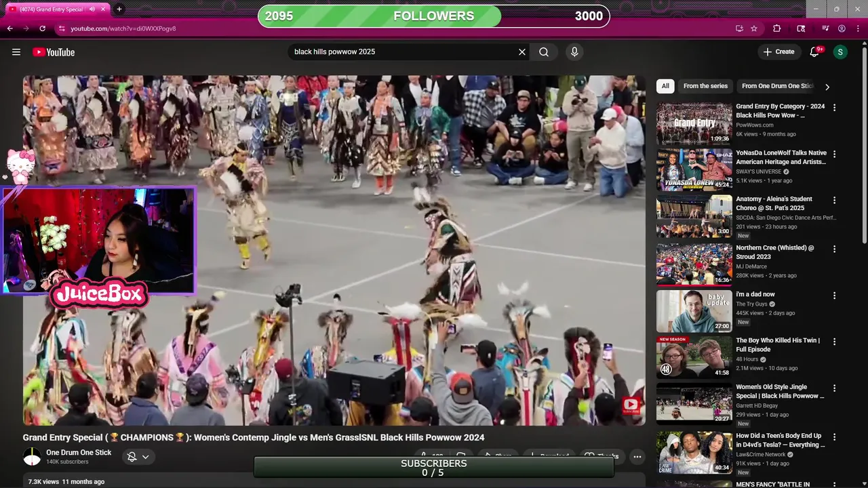
Task: Open The Boy Who Killed His Twin thumbnail
Action: tap(694, 357)
